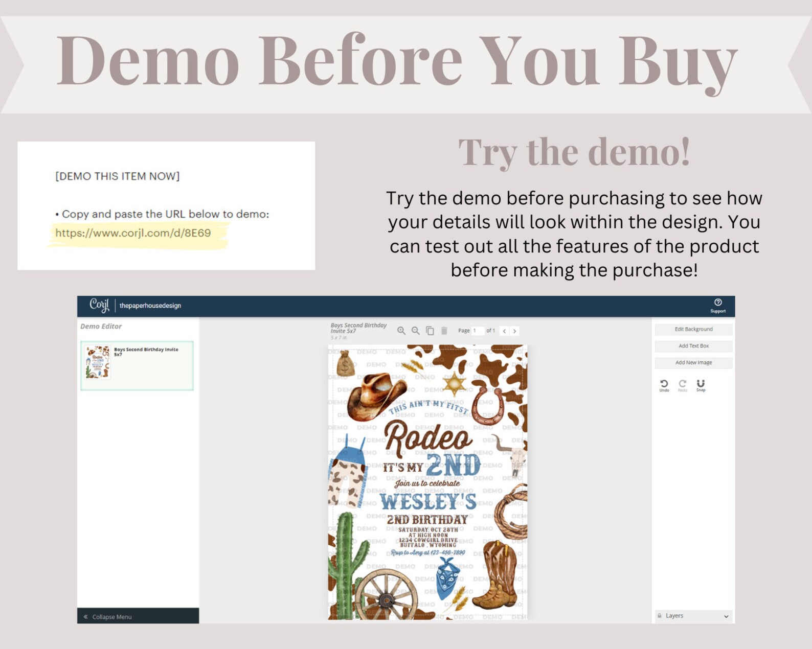Click the page number input field
This screenshot has height=649, width=812.
(478, 331)
